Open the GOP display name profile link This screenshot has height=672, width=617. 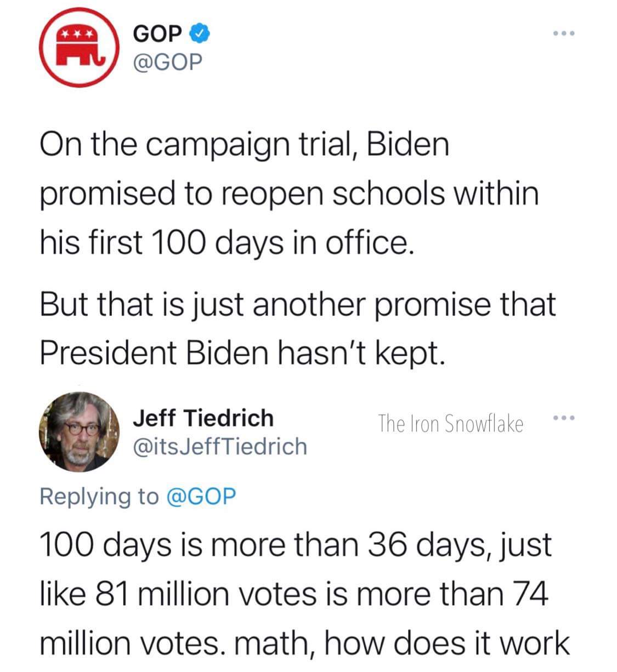[x=157, y=33]
